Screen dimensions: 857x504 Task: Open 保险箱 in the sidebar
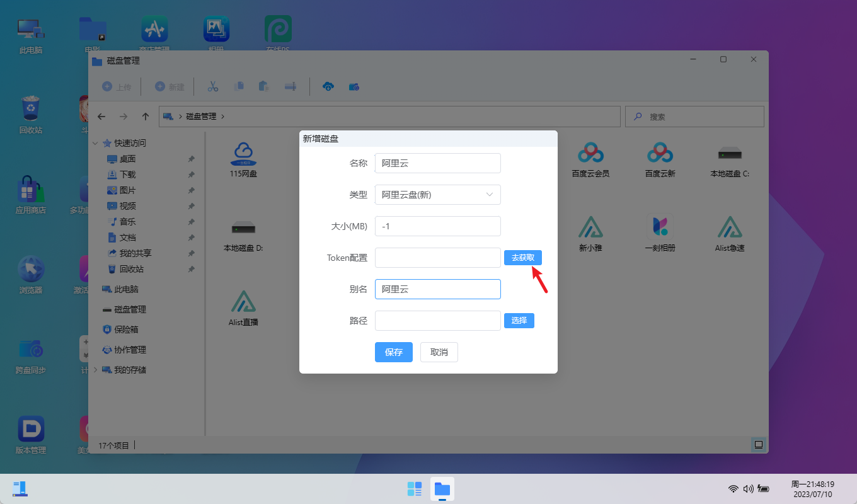(126, 329)
